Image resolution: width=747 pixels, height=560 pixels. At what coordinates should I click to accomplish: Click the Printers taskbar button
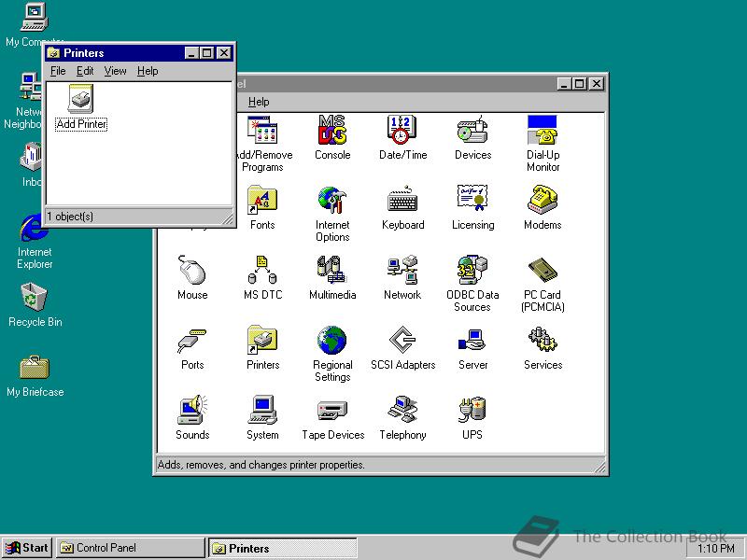pyautogui.click(x=283, y=548)
